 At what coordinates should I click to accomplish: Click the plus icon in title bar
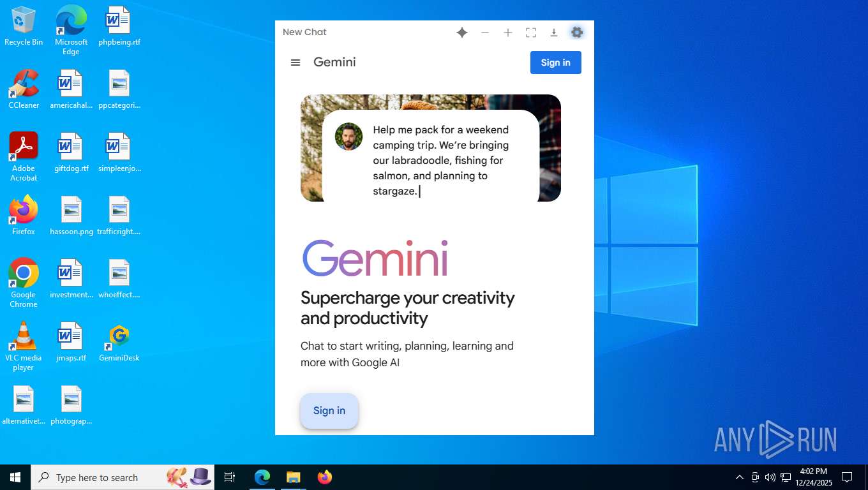pos(508,33)
